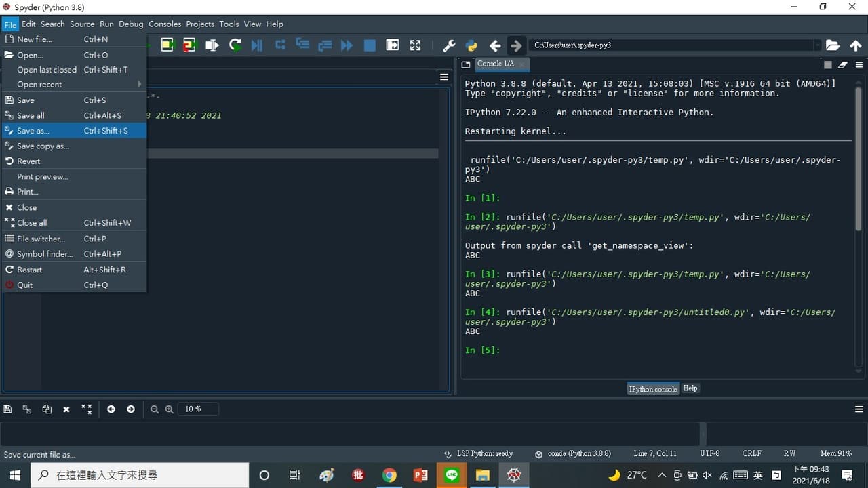Open the editor pane options hamburger menu
Viewport: 868px width, 488px height.
pos(444,77)
